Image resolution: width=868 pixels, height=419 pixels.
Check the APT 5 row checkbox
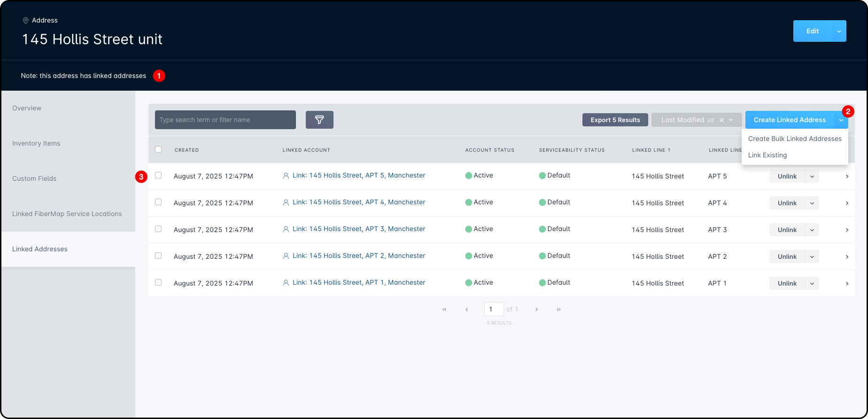158,175
